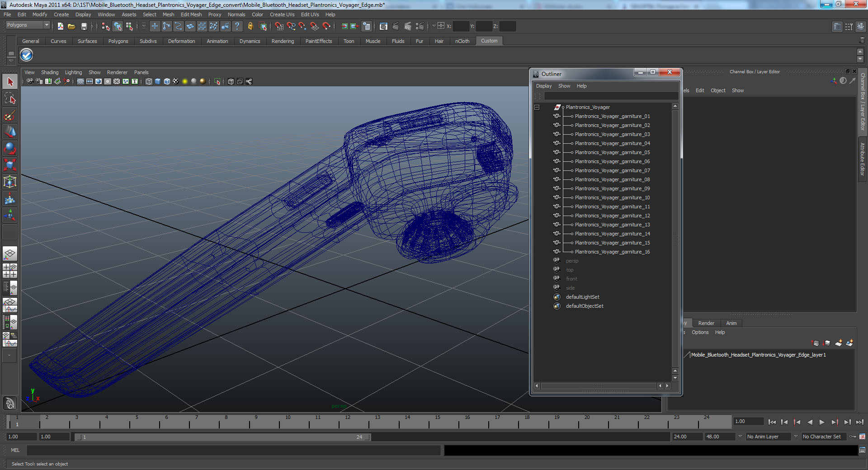
Task: Select defaultLightSet in Outliner
Action: coord(582,297)
